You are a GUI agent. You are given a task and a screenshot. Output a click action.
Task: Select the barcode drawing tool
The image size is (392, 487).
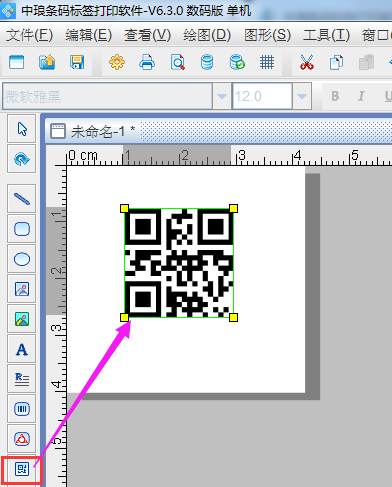coord(22,409)
